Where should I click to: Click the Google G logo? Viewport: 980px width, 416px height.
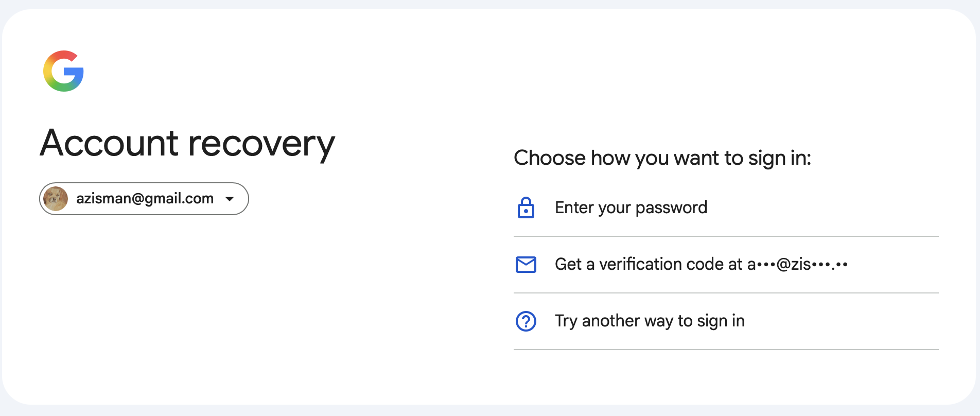click(x=63, y=71)
